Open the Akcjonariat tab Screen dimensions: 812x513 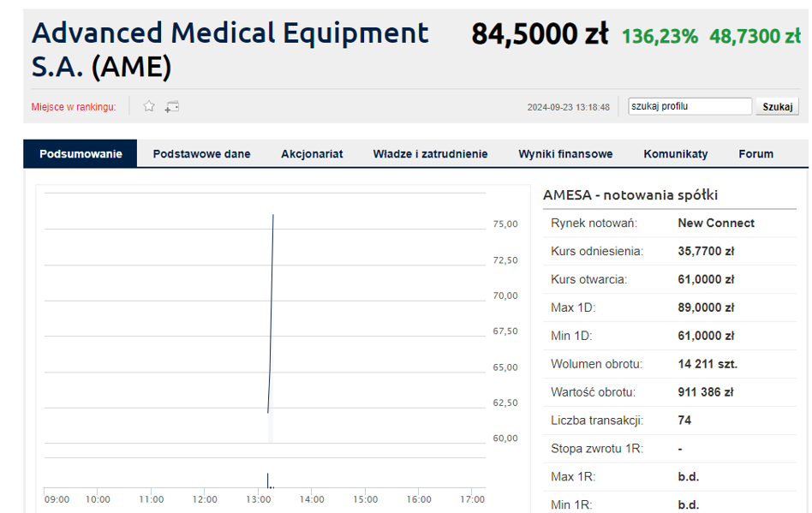312,154
